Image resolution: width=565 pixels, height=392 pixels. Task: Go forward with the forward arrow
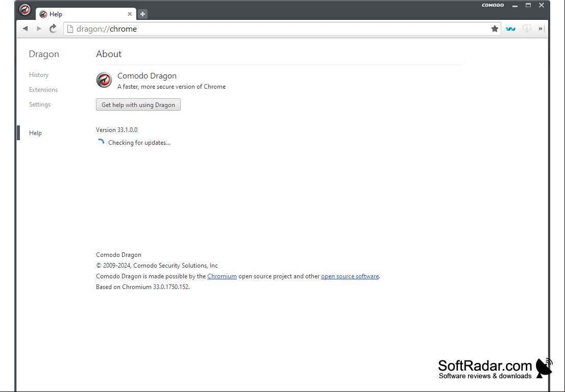[x=39, y=29]
